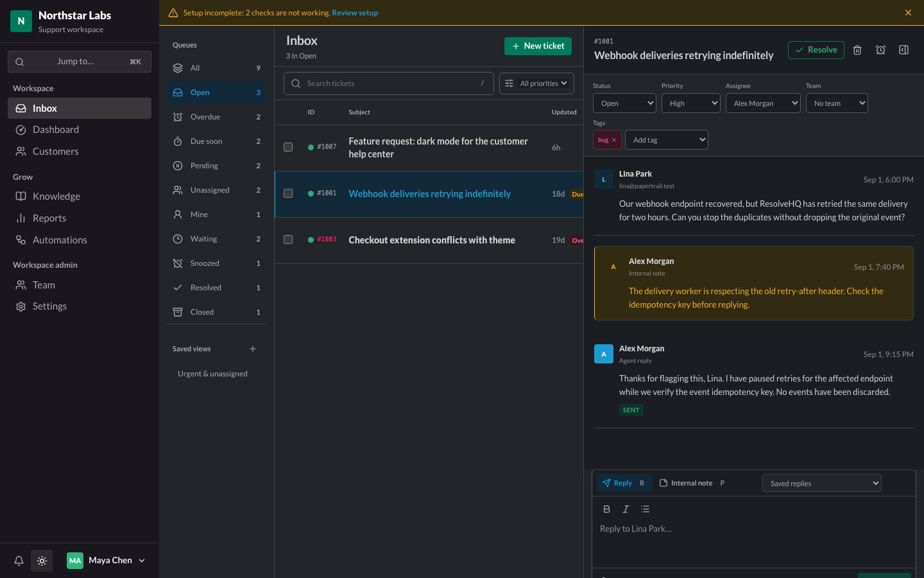Image resolution: width=924 pixels, height=578 pixels.
Task: Open the Status dropdown
Action: pyautogui.click(x=624, y=103)
